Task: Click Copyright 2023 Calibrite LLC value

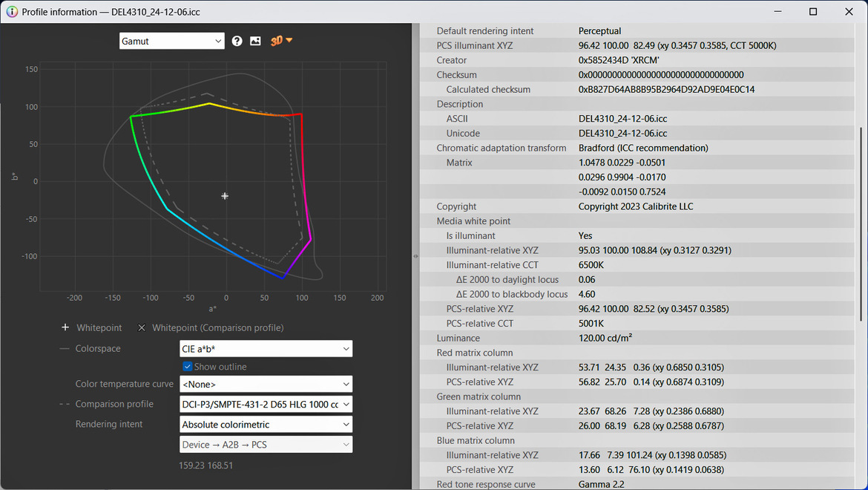Action: (636, 206)
